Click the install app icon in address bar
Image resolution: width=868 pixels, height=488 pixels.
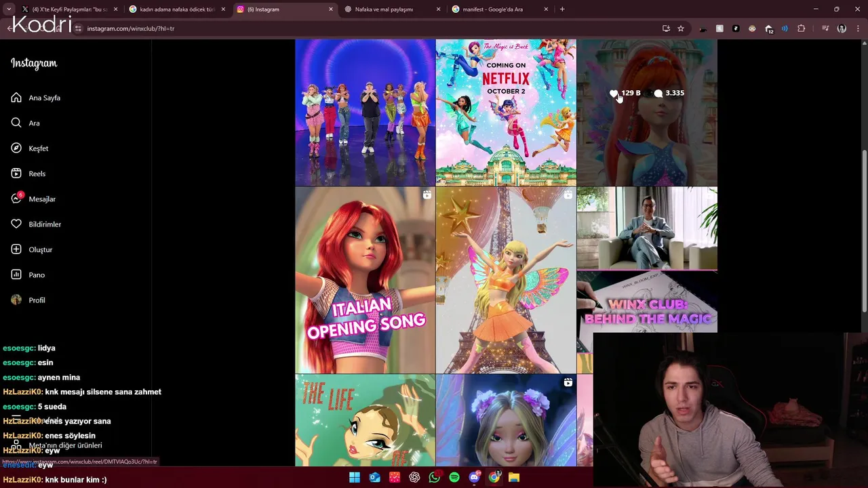(x=666, y=28)
